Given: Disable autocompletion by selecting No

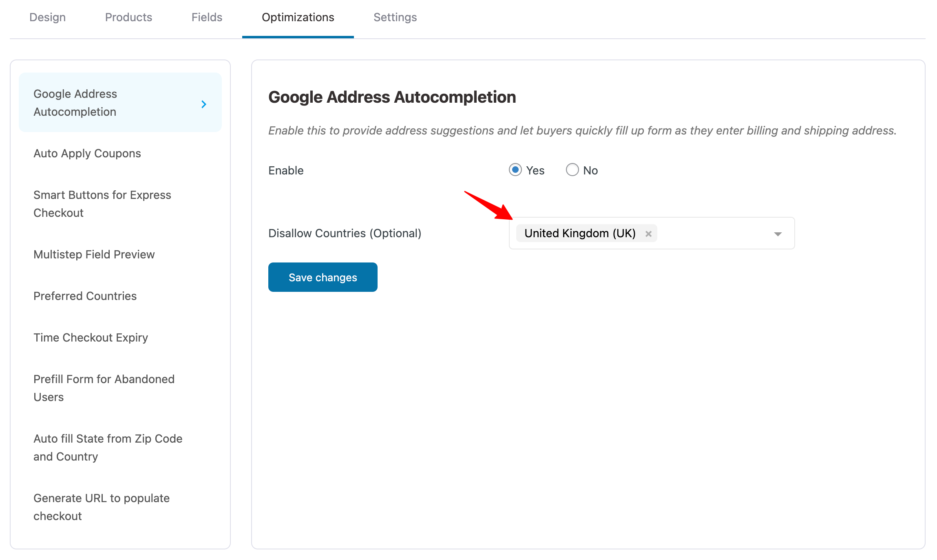Looking at the screenshot, I should pos(572,170).
